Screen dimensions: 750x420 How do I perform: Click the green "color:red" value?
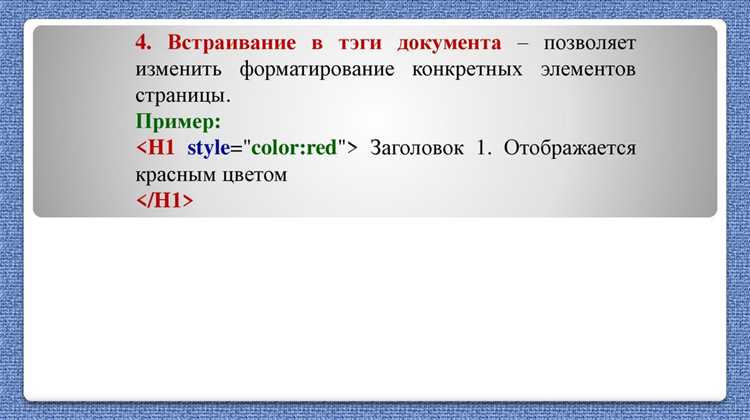(294, 147)
